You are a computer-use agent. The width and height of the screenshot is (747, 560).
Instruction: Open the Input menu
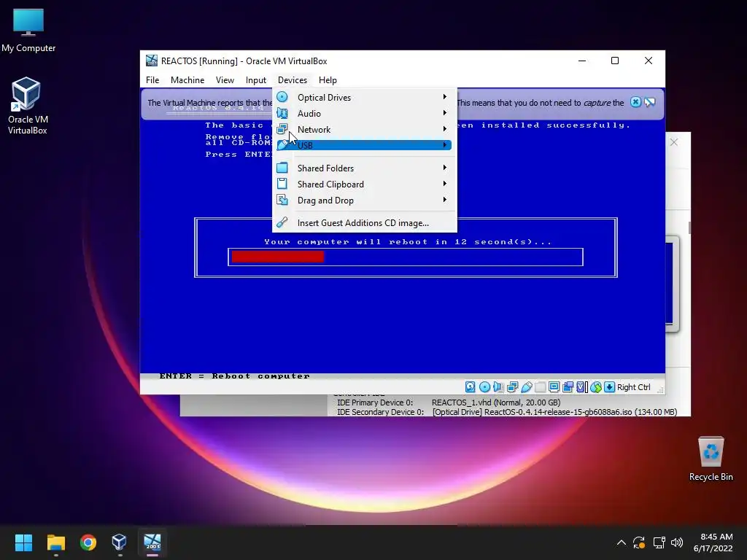256,80
